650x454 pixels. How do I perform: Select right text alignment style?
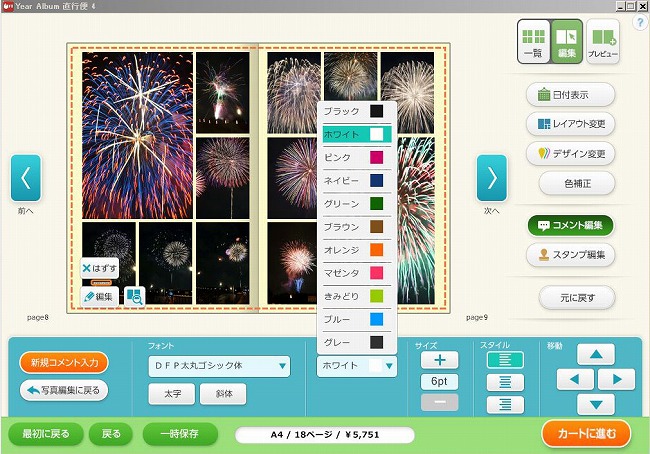tap(505, 404)
